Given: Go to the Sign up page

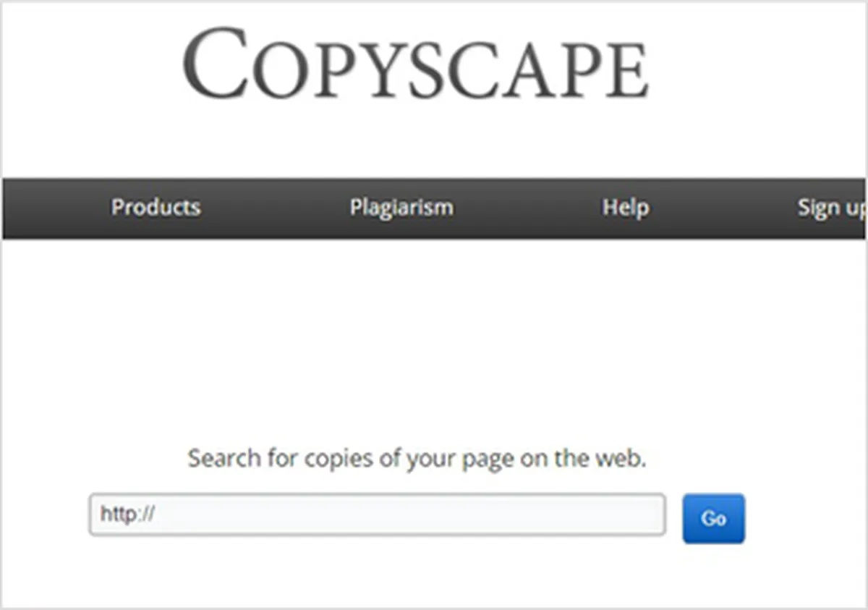Looking at the screenshot, I should (831, 208).
